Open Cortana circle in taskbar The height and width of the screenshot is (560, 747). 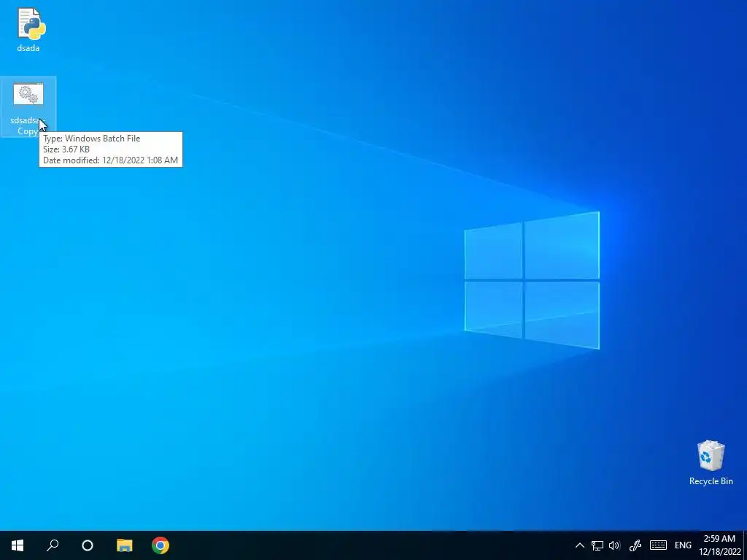[88, 545]
